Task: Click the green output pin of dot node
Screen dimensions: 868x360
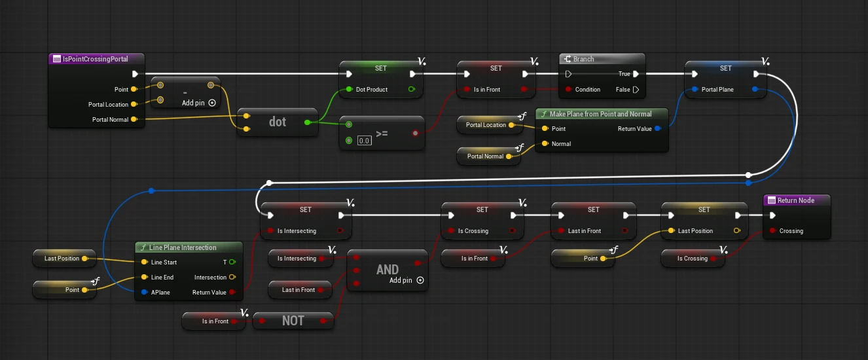Action: coord(308,122)
